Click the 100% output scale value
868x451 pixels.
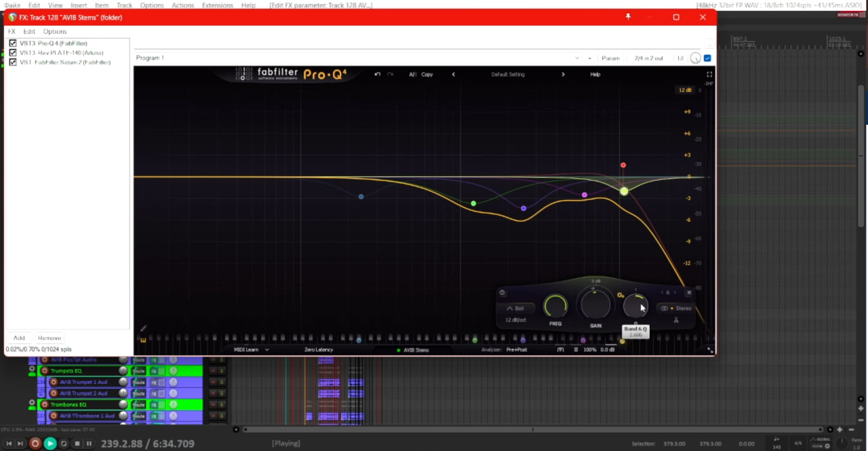[590, 350]
